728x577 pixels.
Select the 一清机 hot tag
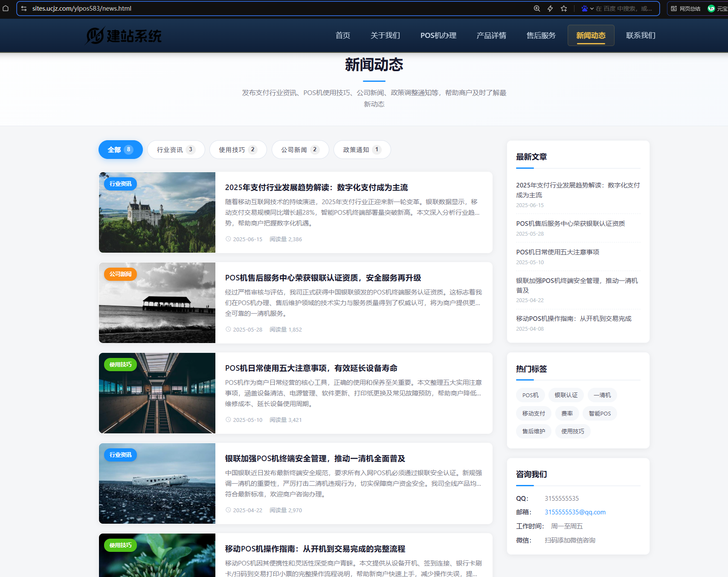click(x=602, y=395)
